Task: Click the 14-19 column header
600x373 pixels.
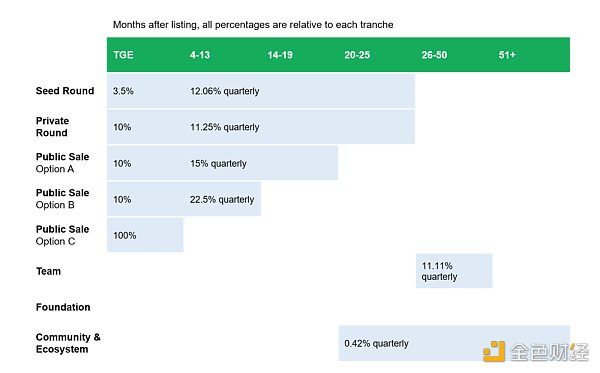Action: pyautogui.click(x=280, y=55)
